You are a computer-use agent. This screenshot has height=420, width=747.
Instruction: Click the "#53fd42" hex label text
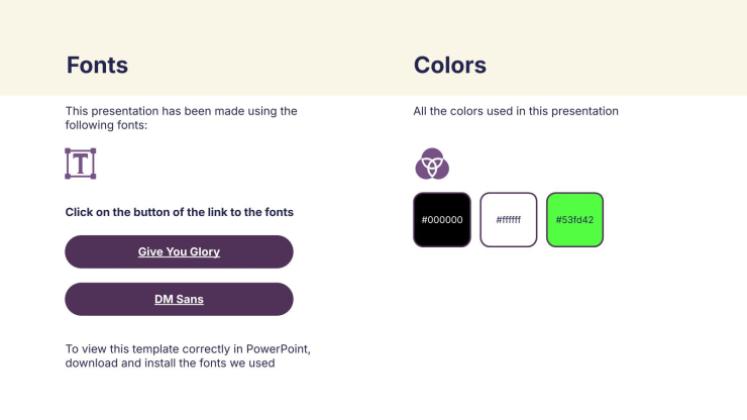[575, 220]
